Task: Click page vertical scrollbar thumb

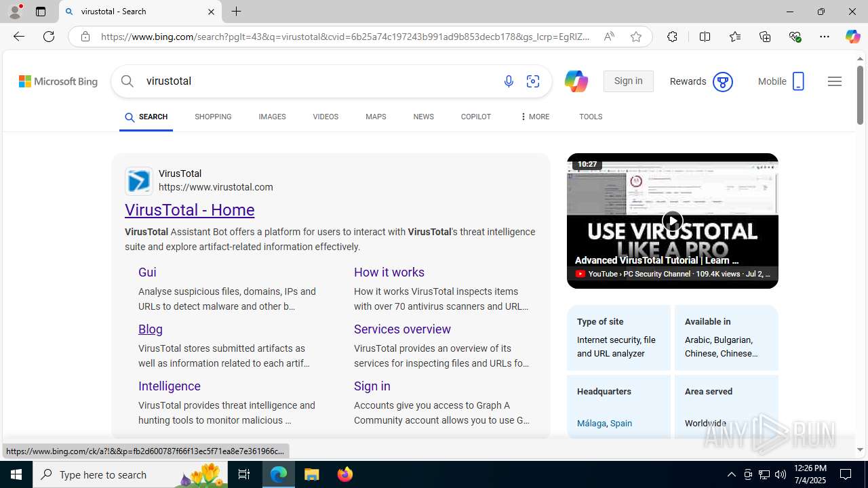Action: coord(860,95)
